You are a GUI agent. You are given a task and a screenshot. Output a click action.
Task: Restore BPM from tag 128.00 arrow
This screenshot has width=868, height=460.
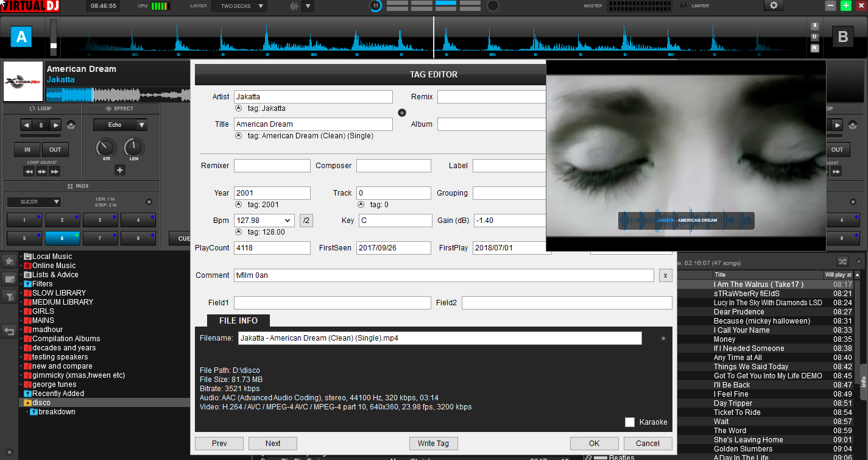point(239,232)
